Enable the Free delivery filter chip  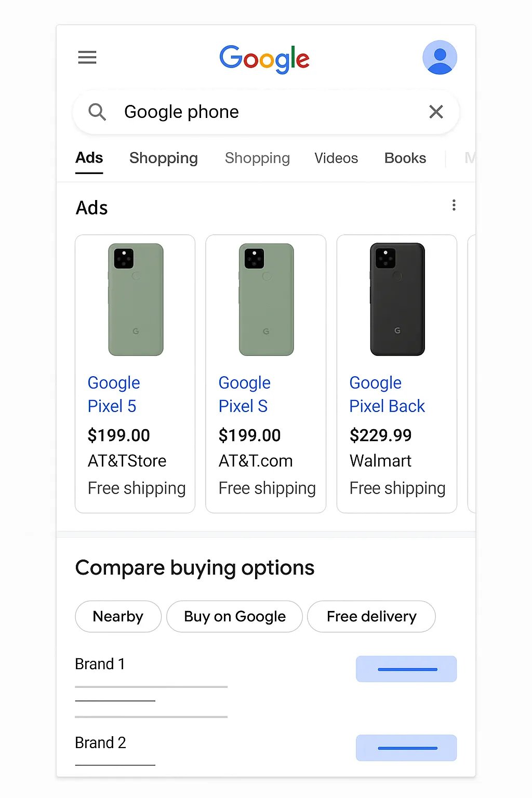[x=371, y=617]
